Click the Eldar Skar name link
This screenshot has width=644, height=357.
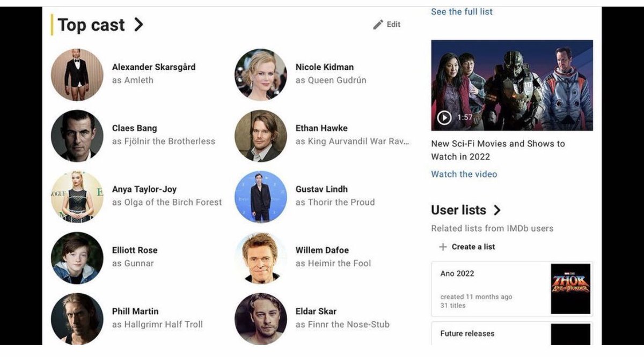click(316, 311)
